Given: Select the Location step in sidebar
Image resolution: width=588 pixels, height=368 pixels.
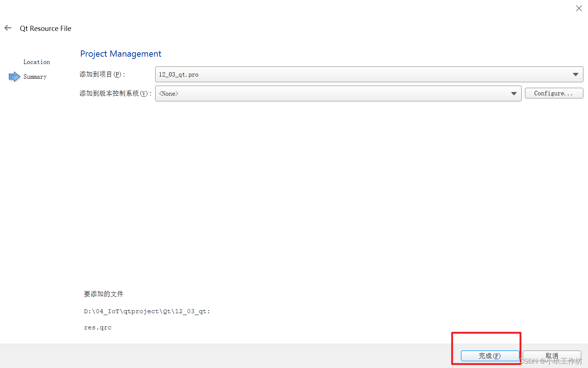Looking at the screenshot, I should [37, 62].
